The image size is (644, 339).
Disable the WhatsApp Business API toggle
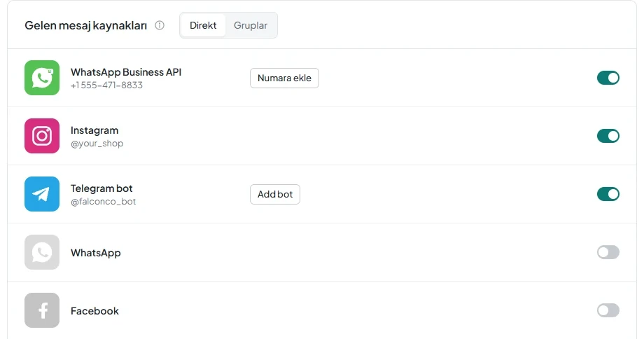pos(608,78)
